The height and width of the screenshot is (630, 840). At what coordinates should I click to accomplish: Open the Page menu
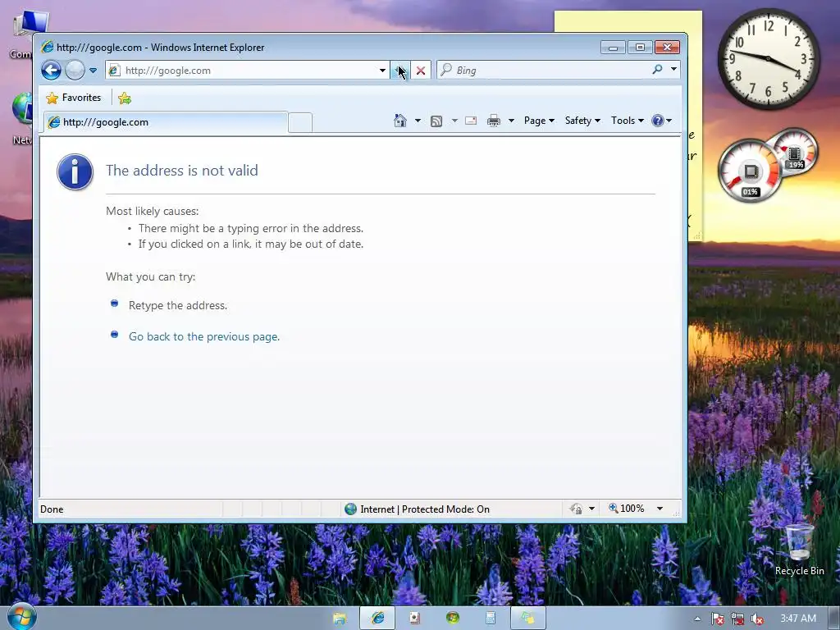[x=539, y=121]
